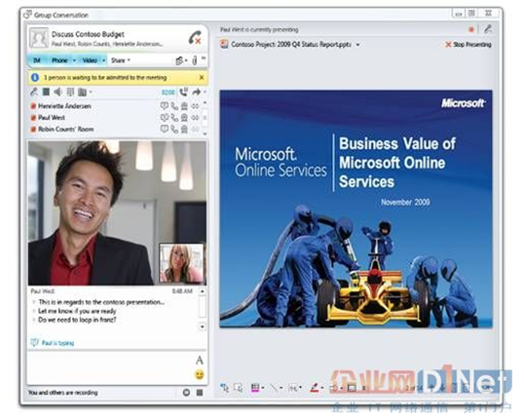Click Robin Counts' Room phone icon

[174, 129]
